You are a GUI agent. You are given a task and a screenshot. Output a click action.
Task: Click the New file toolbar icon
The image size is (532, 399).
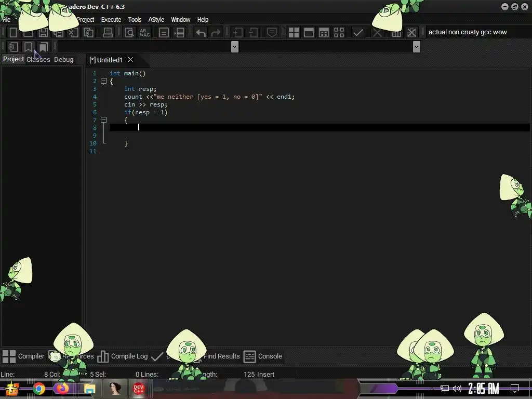(x=13, y=33)
